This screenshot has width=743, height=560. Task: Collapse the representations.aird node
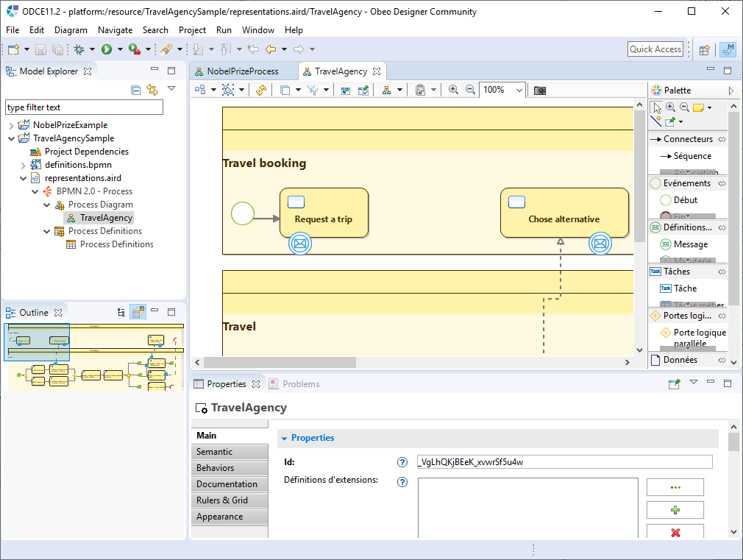click(x=24, y=178)
